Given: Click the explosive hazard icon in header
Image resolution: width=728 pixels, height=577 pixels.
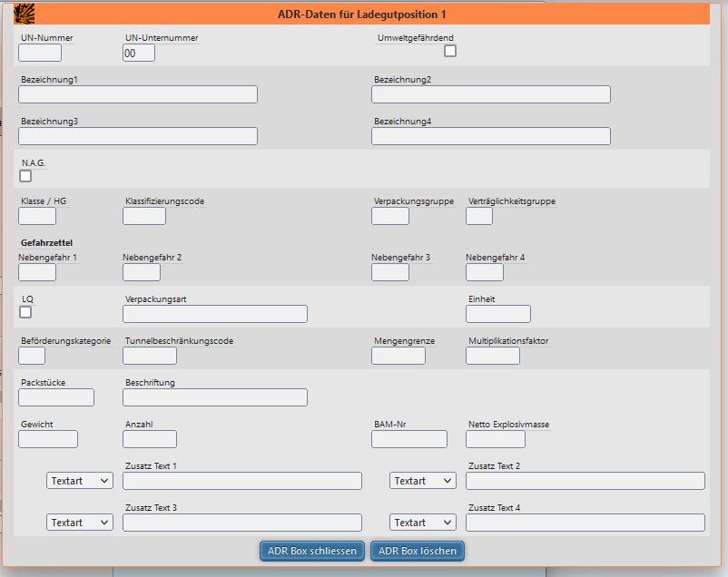Looking at the screenshot, I should (25, 14).
